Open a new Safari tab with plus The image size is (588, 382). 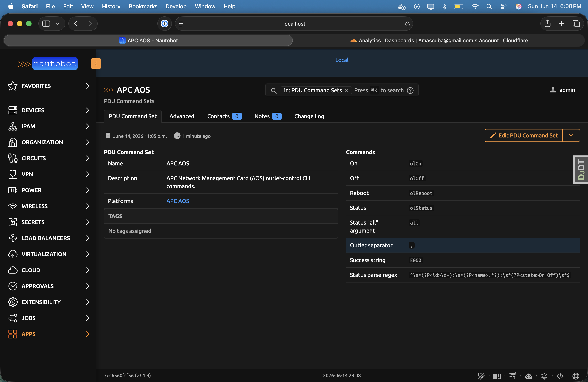coord(562,23)
